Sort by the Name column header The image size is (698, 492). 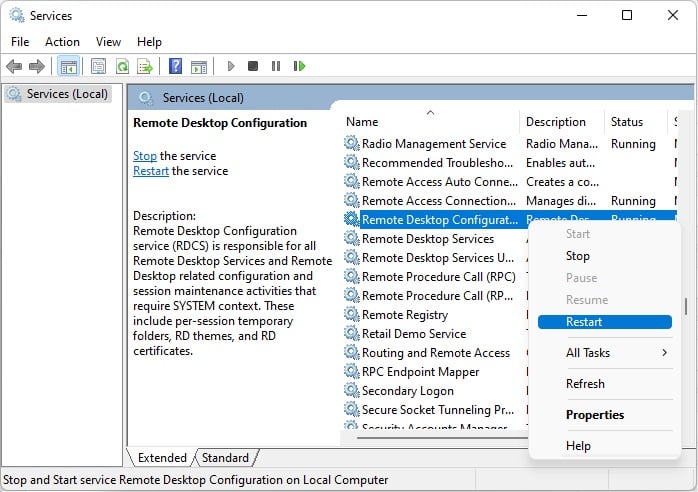tap(430, 122)
